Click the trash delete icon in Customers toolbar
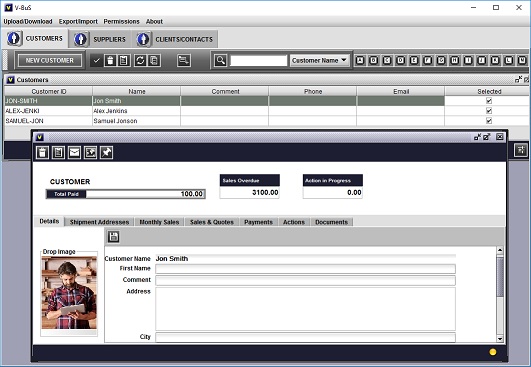The width and height of the screenshot is (531, 367). [110, 61]
